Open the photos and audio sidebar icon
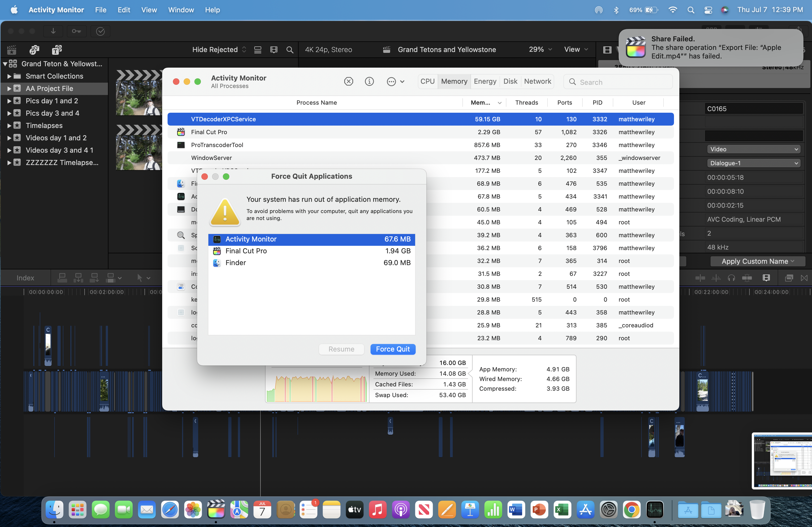 point(34,50)
